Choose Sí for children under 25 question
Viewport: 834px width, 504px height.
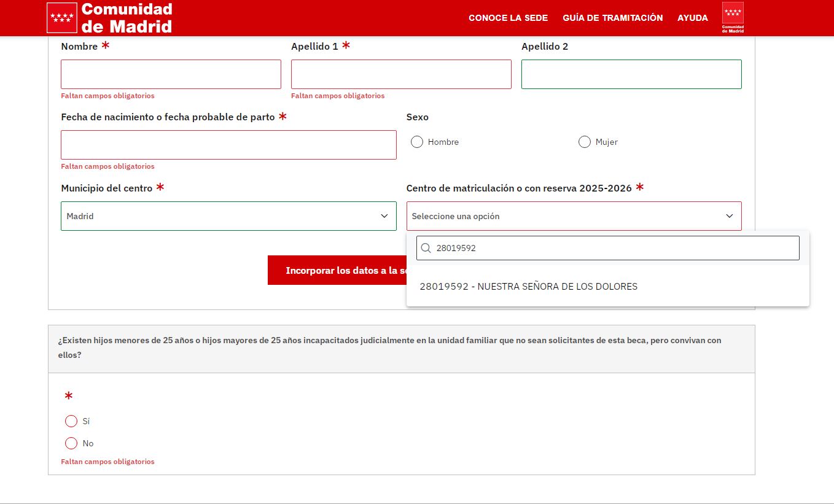pos(71,421)
